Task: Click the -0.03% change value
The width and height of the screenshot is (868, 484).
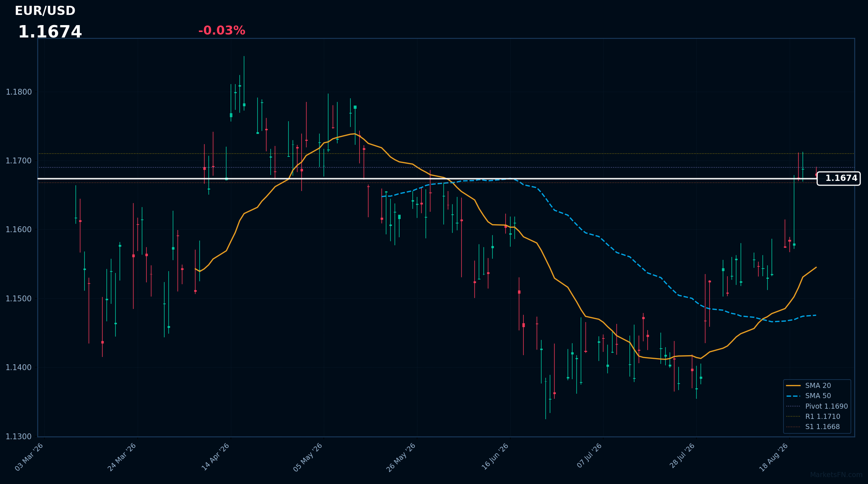Action: [x=222, y=31]
